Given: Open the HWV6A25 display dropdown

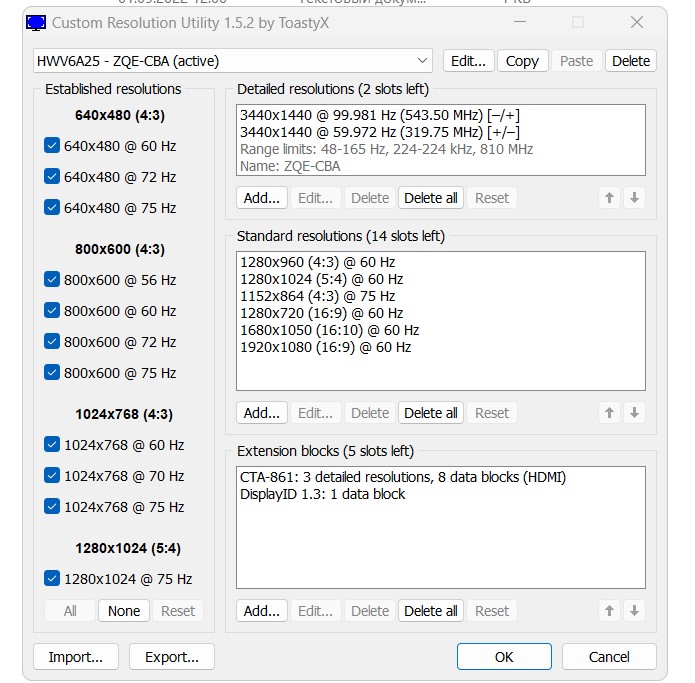Looking at the screenshot, I should (422, 61).
